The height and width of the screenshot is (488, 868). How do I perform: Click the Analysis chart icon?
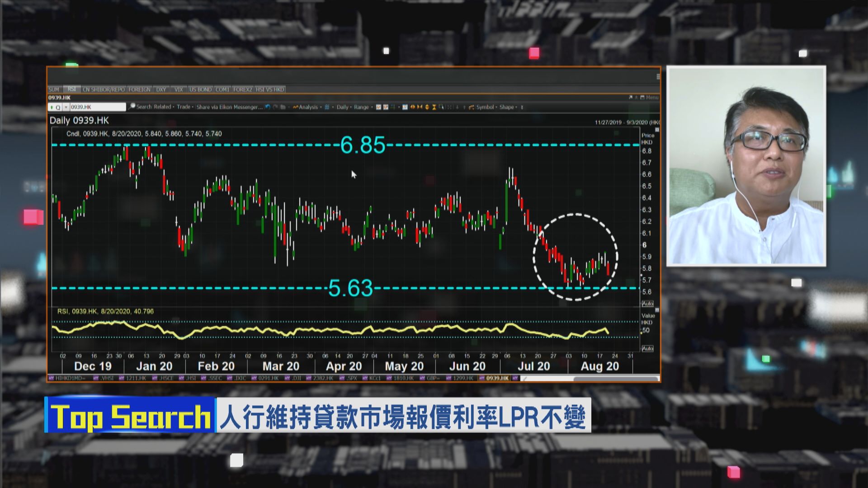296,107
